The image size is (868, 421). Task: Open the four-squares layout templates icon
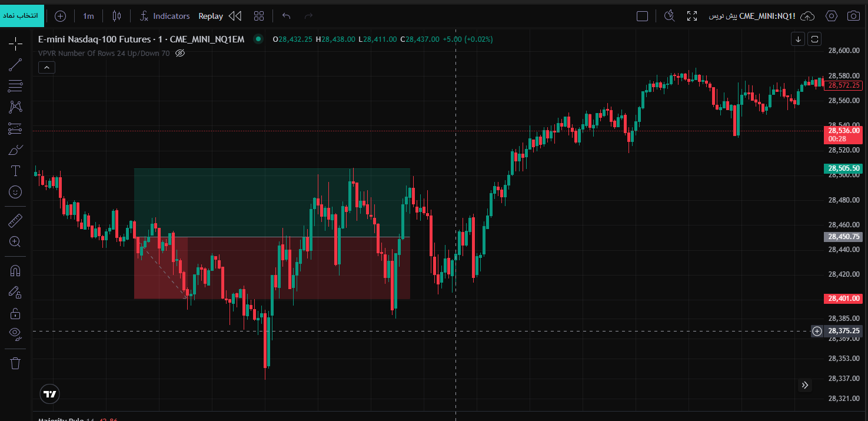pos(259,16)
